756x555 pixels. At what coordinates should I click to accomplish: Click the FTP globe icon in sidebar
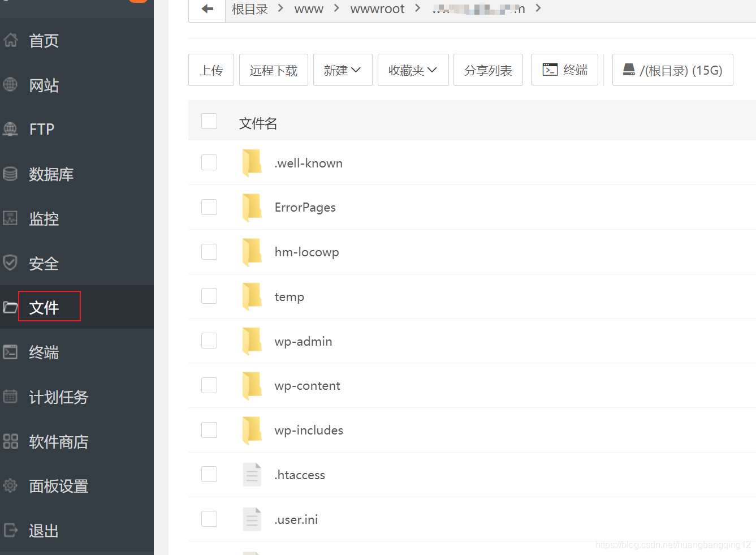pyautogui.click(x=10, y=129)
